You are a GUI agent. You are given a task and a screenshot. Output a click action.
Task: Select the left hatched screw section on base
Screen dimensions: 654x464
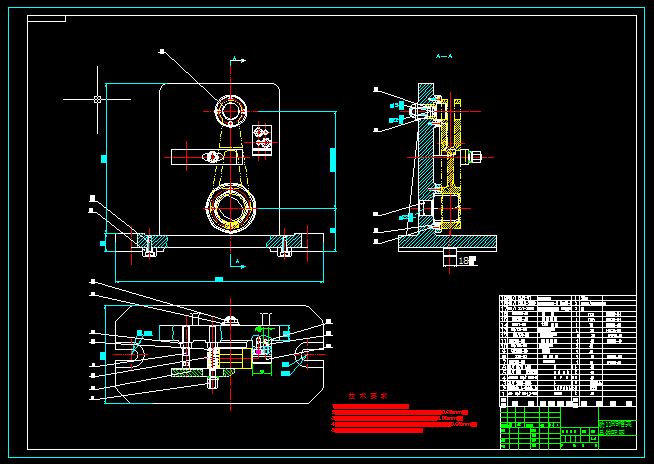(152, 242)
